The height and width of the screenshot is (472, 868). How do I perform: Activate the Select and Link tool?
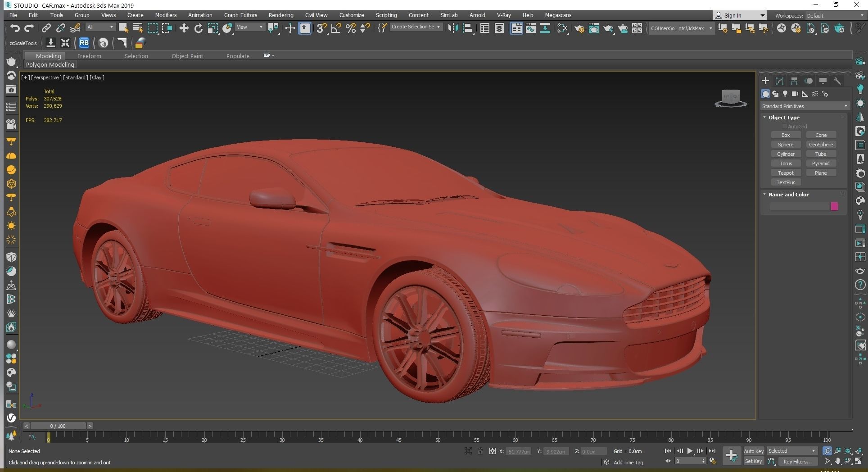46,28
